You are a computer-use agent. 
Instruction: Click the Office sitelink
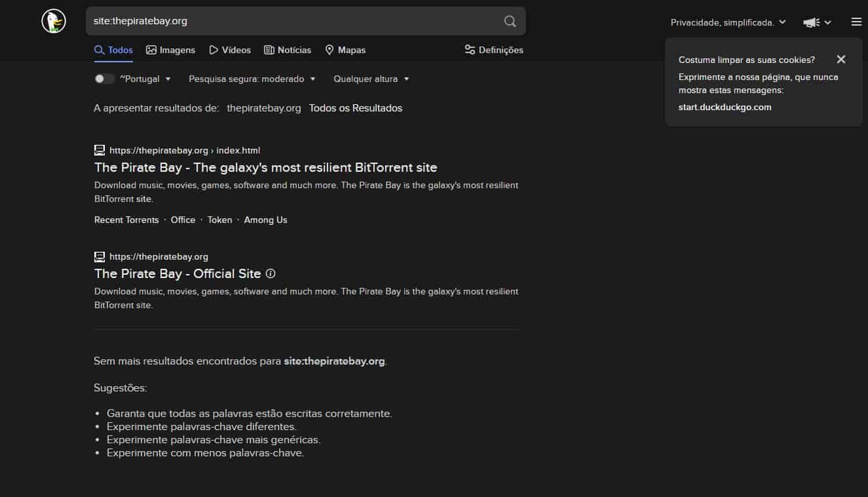[183, 220]
